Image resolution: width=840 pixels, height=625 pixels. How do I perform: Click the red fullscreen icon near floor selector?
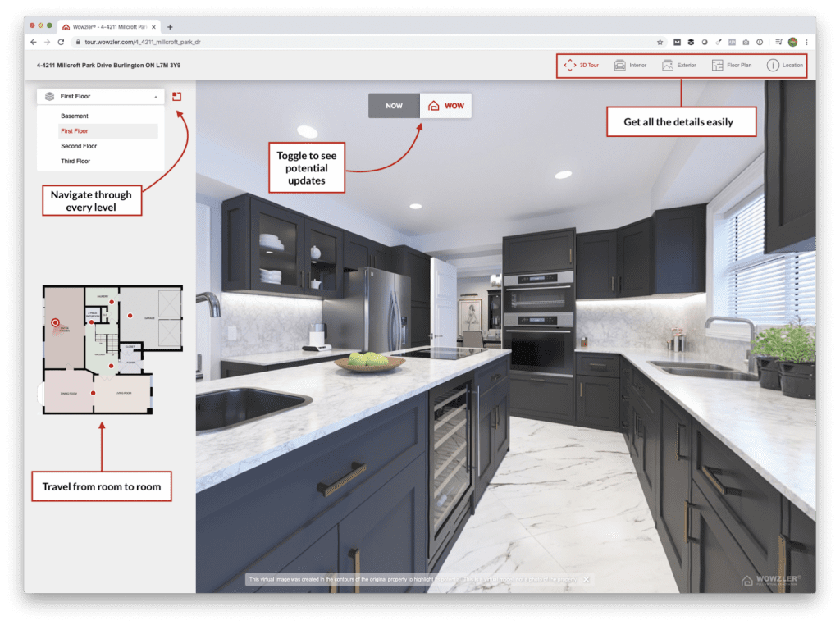click(x=176, y=96)
